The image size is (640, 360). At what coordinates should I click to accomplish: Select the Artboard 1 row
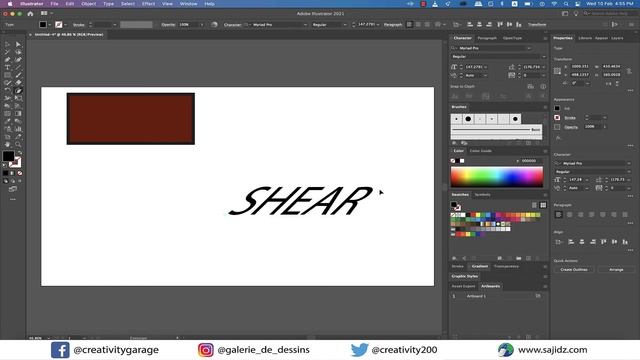(x=496, y=296)
